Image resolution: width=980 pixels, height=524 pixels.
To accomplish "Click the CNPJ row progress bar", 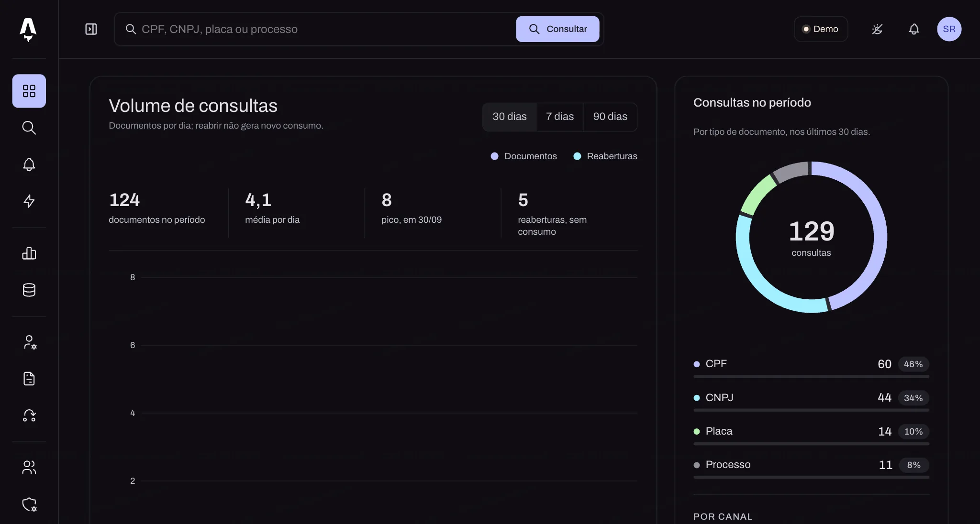I will (811, 410).
